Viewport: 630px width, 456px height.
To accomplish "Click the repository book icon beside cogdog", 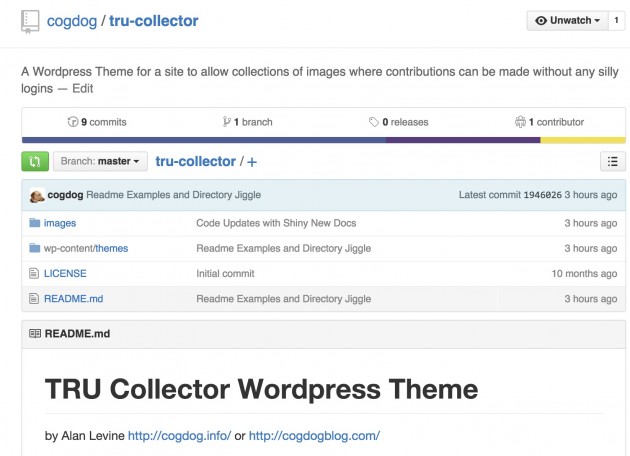I will 30,22.
